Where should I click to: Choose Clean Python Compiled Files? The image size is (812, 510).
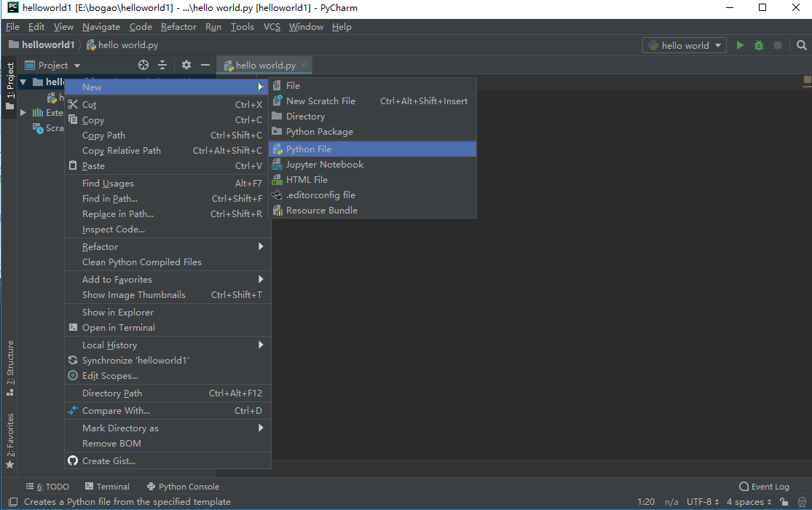click(167, 262)
